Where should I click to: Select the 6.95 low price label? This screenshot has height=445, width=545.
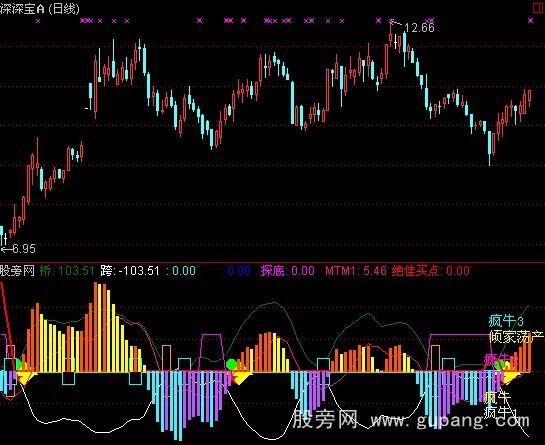click(24, 249)
